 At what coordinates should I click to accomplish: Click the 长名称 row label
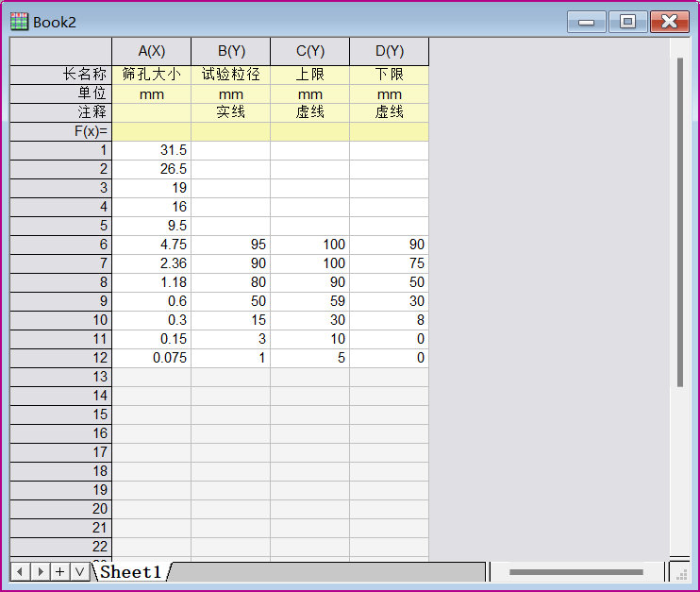click(60, 74)
